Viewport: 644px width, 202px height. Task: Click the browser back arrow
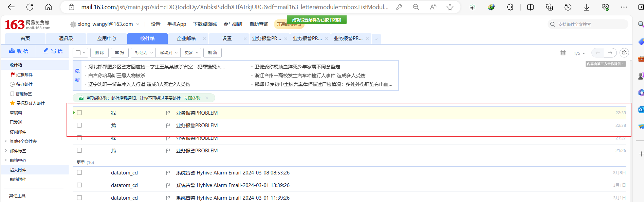(x=11, y=7)
